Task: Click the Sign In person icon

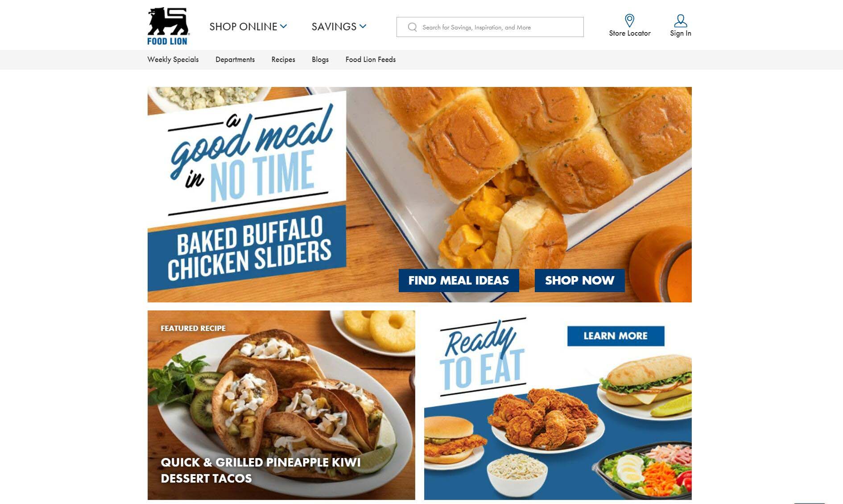Action: click(x=680, y=21)
